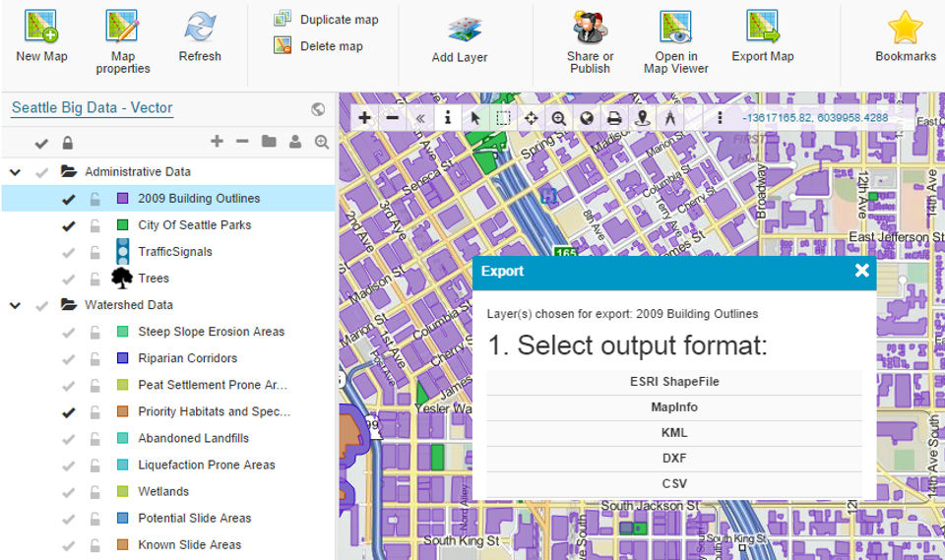Open Bookmarks
The image size is (945, 560).
pos(906,36)
